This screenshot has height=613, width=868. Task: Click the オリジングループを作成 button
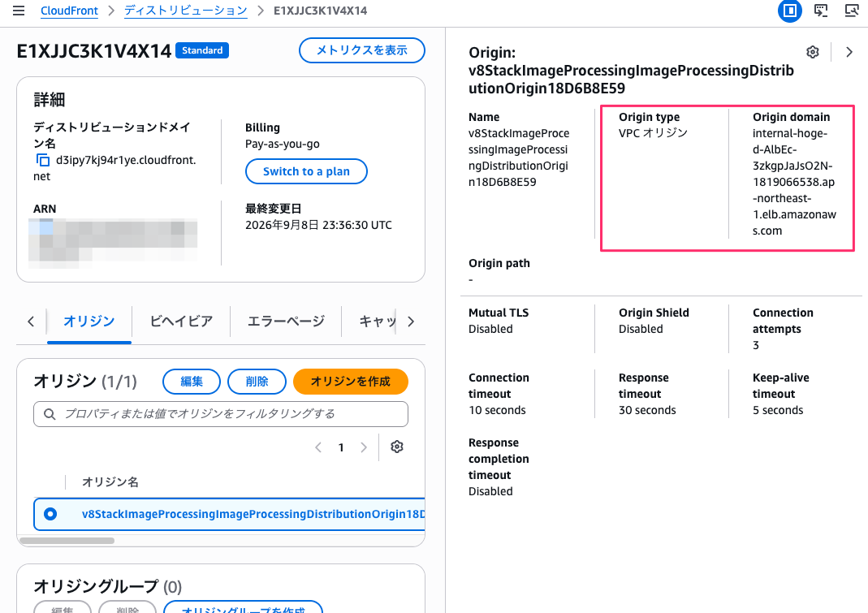(243, 607)
